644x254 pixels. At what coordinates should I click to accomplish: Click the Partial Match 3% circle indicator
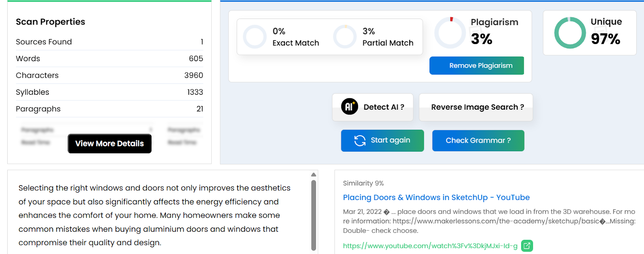[x=345, y=37]
